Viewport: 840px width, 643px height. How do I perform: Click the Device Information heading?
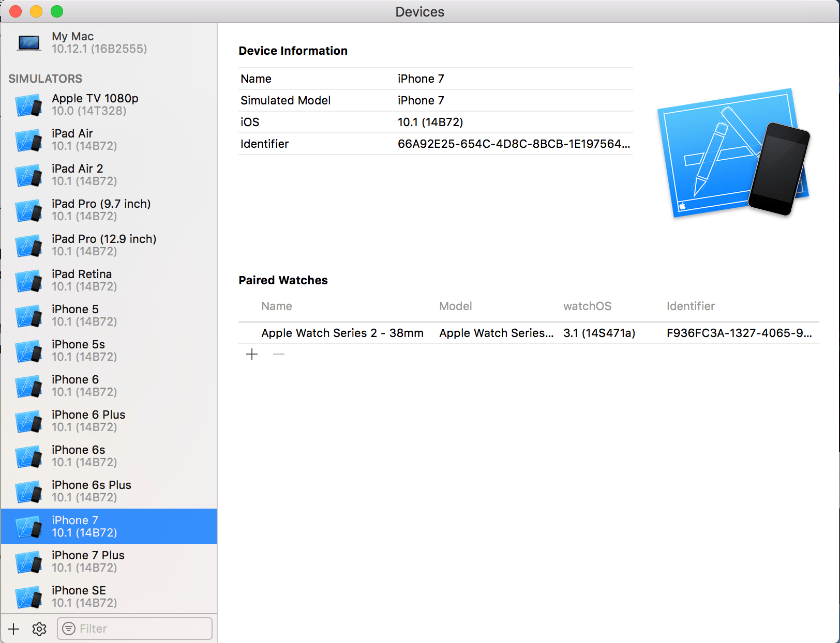pyautogui.click(x=293, y=51)
